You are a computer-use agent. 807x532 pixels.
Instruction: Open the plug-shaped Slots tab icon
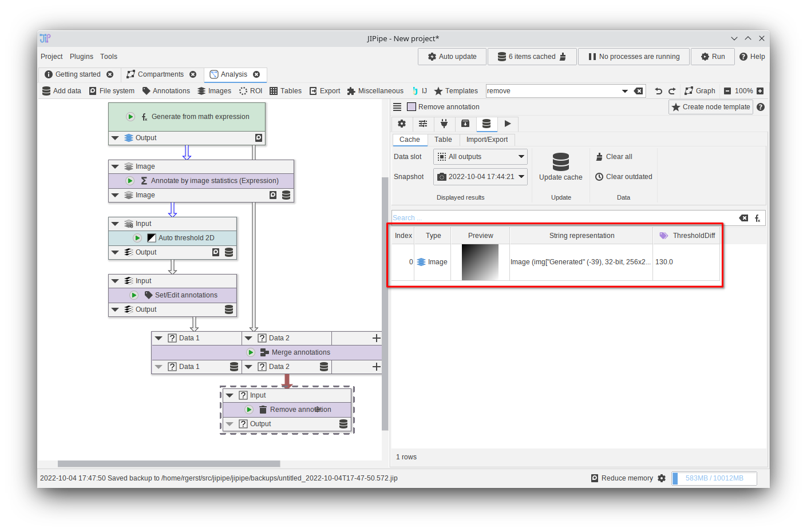coord(444,124)
